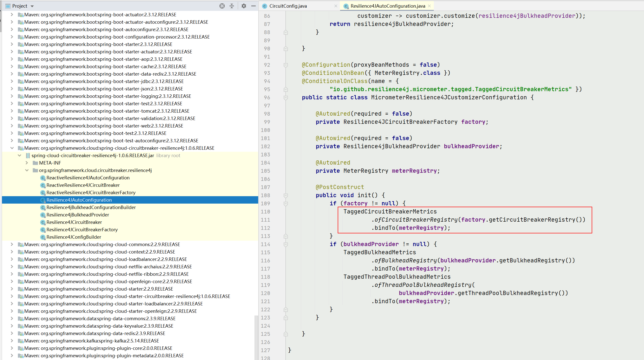Hide the Project tool window with the minus icon
The height and width of the screenshot is (360, 644).
[253, 6]
